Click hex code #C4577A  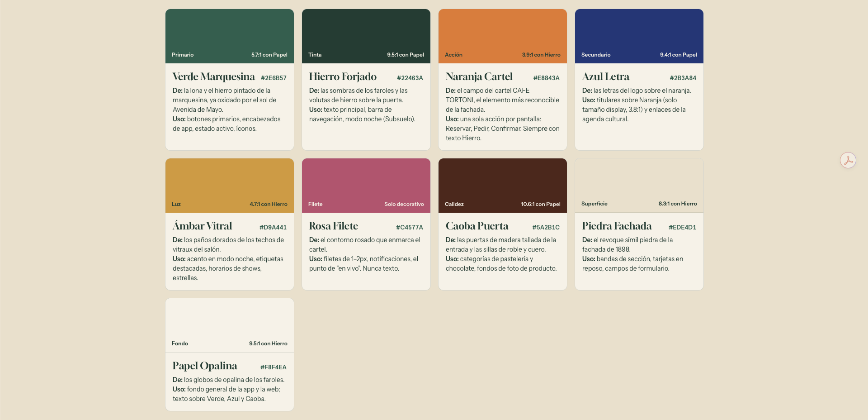point(410,227)
